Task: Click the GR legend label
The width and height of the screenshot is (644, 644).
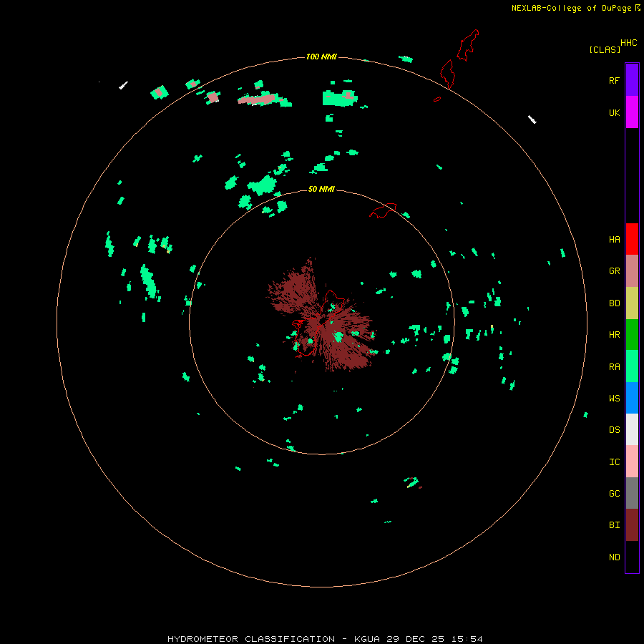Action: coord(614,271)
